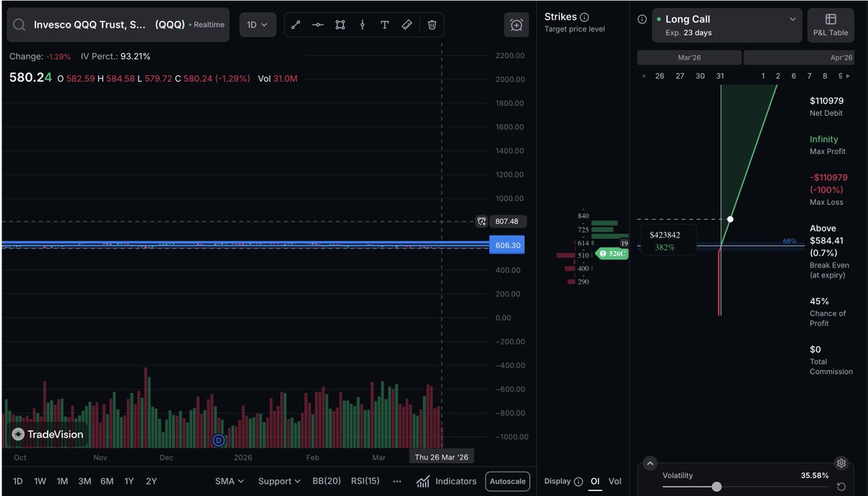
Task: Set chart range to 2Y
Action: click(x=151, y=481)
